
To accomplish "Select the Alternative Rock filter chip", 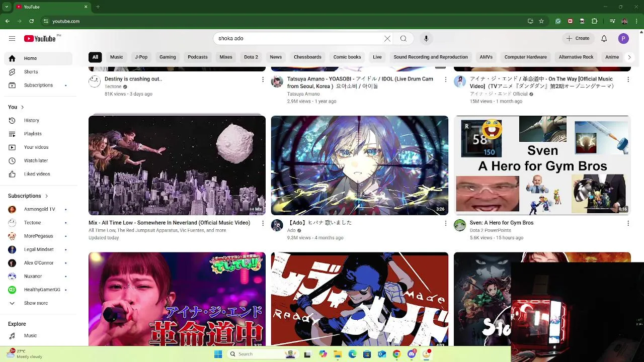I will pyautogui.click(x=576, y=57).
